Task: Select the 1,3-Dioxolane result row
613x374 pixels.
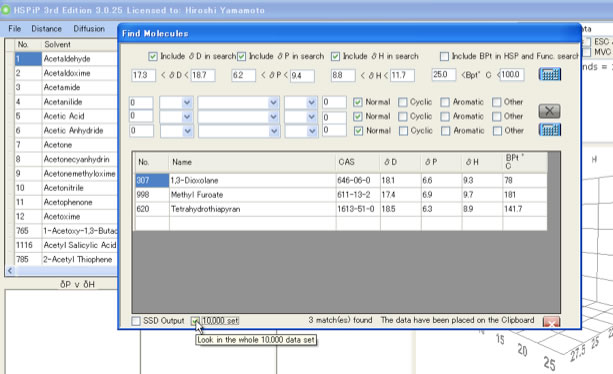Action: point(341,180)
